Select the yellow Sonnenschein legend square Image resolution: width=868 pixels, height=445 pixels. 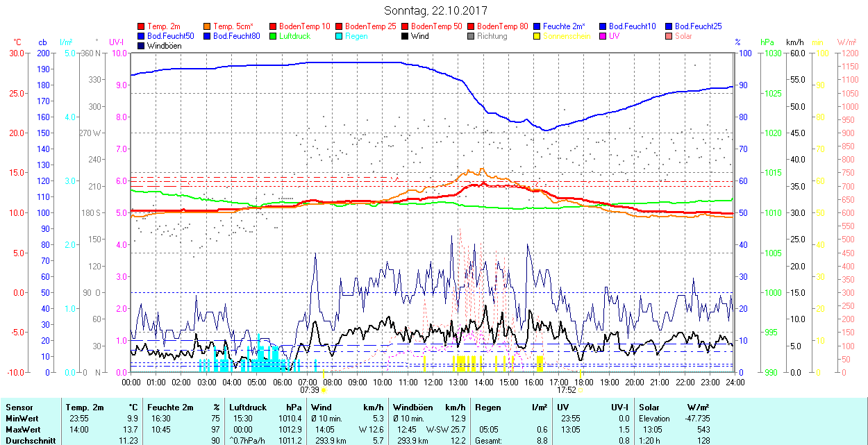point(537,36)
